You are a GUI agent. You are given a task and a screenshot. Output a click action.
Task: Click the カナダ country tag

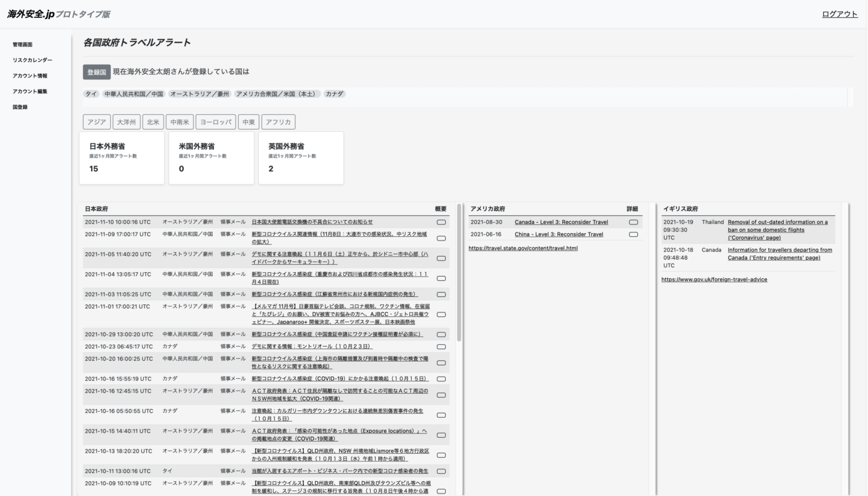335,94
